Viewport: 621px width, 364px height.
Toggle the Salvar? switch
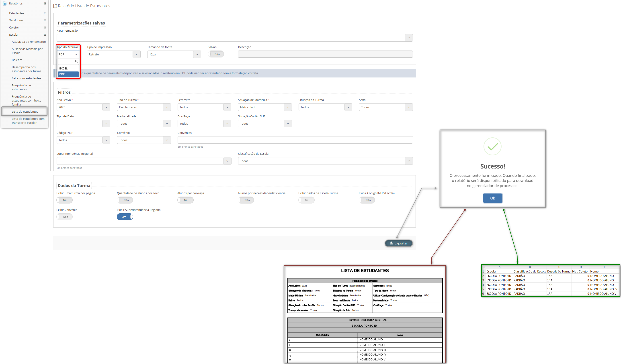[216, 54]
